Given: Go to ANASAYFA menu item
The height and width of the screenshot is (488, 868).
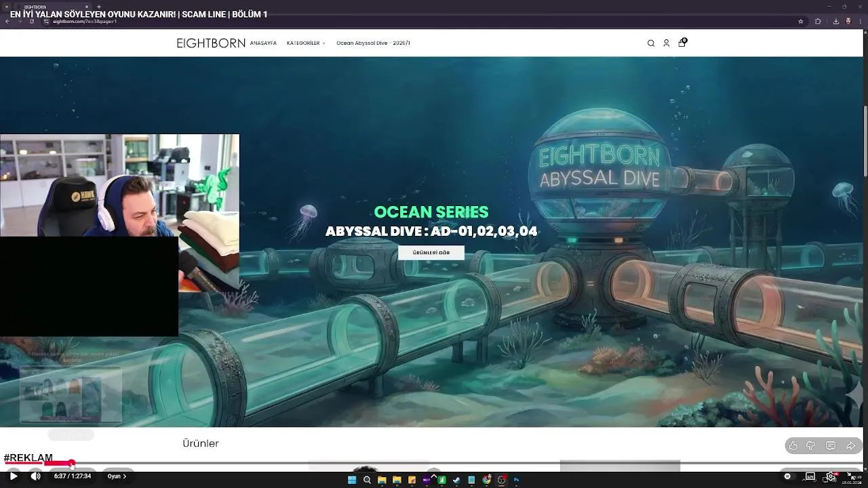Looking at the screenshot, I should click(263, 43).
